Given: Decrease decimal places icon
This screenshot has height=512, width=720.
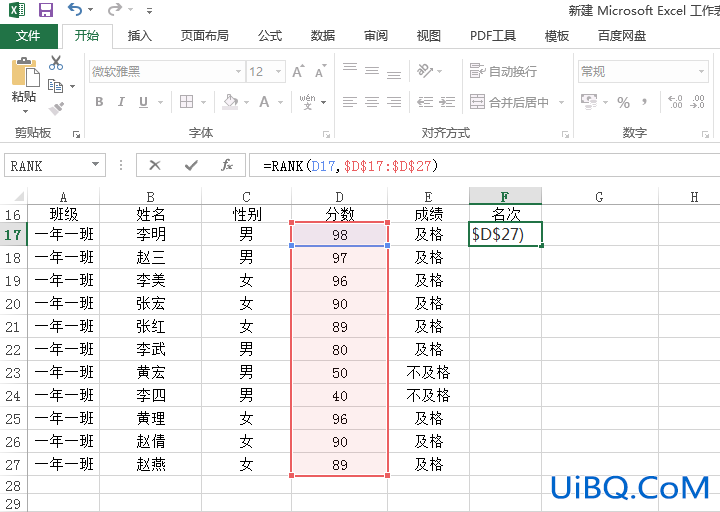Looking at the screenshot, I should 698,101.
